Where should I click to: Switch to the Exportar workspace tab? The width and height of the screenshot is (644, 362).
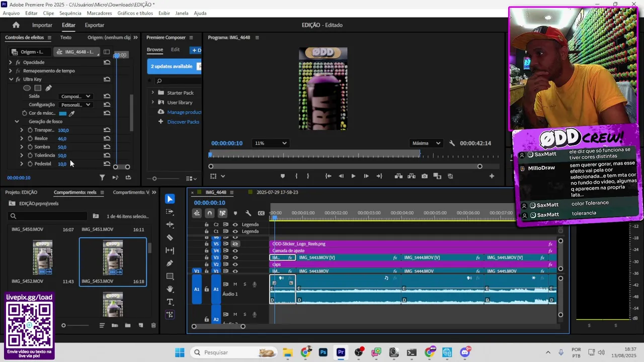click(94, 25)
